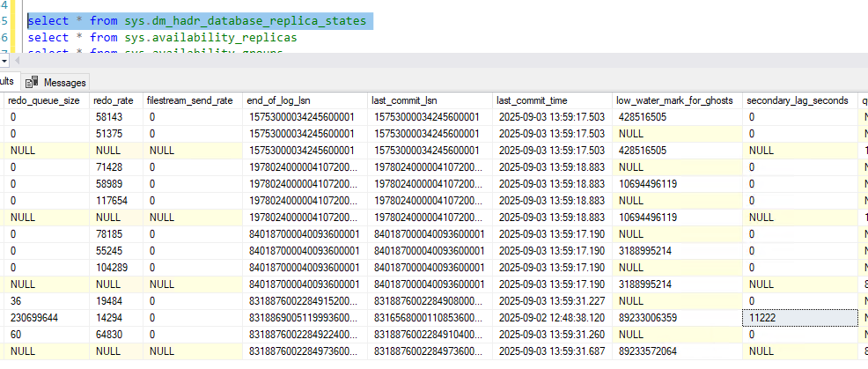868x369 pixels.
Task: Click the sys.dm_hadr_database_replica_states query line
Action: (197, 21)
